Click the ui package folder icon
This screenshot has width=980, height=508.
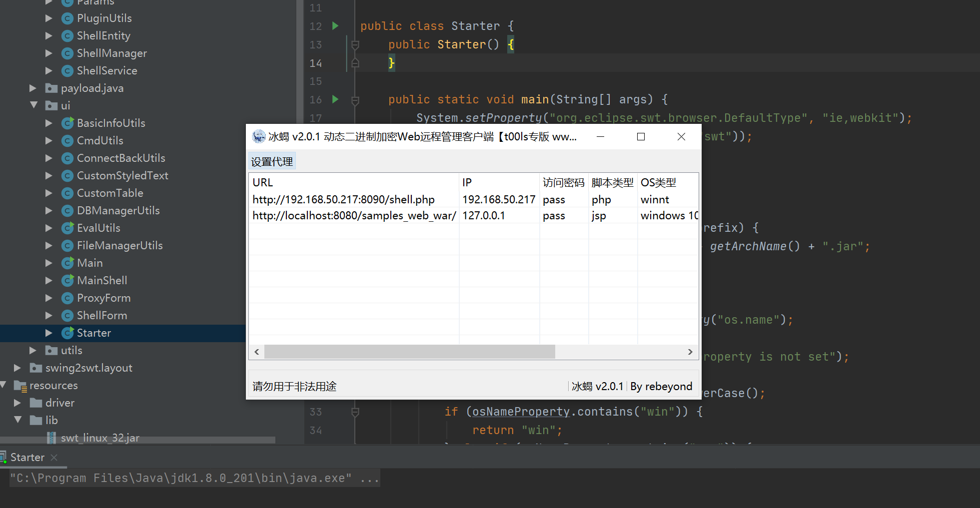pos(51,106)
